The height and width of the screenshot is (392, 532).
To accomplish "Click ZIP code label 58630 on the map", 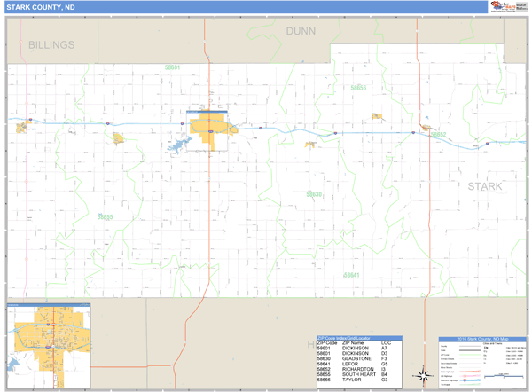I will 314,193.
